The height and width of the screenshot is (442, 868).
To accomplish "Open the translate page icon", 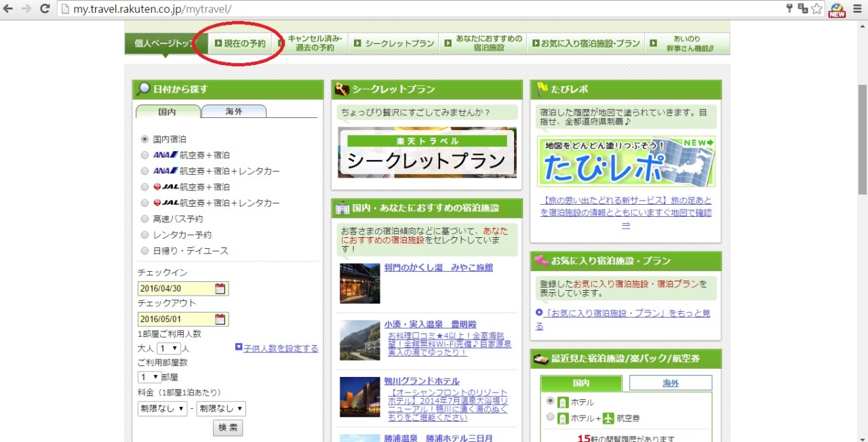I will [803, 9].
